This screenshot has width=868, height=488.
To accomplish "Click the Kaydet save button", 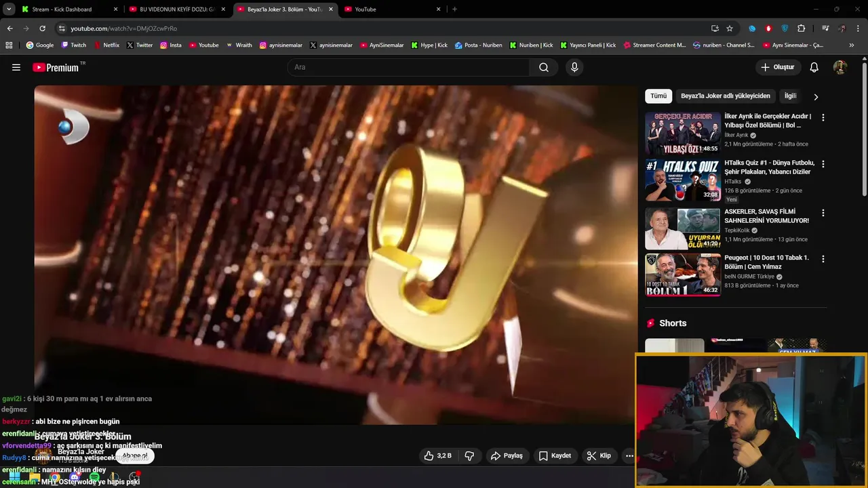I will [555, 455].
